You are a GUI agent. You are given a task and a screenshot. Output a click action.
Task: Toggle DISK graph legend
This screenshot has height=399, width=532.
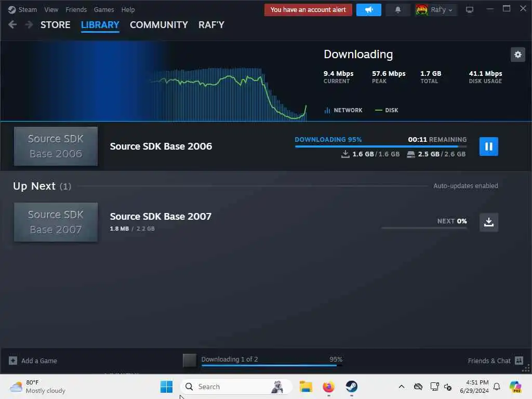387,110
